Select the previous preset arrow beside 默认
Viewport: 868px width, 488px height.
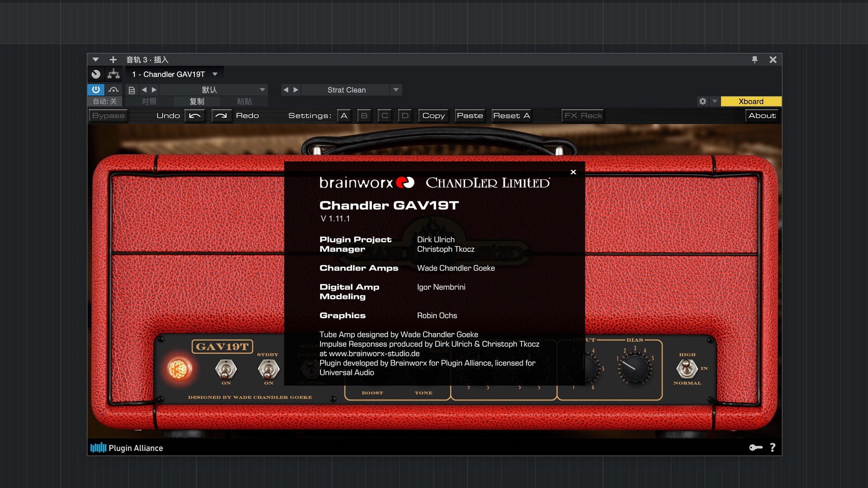(144, 90)
